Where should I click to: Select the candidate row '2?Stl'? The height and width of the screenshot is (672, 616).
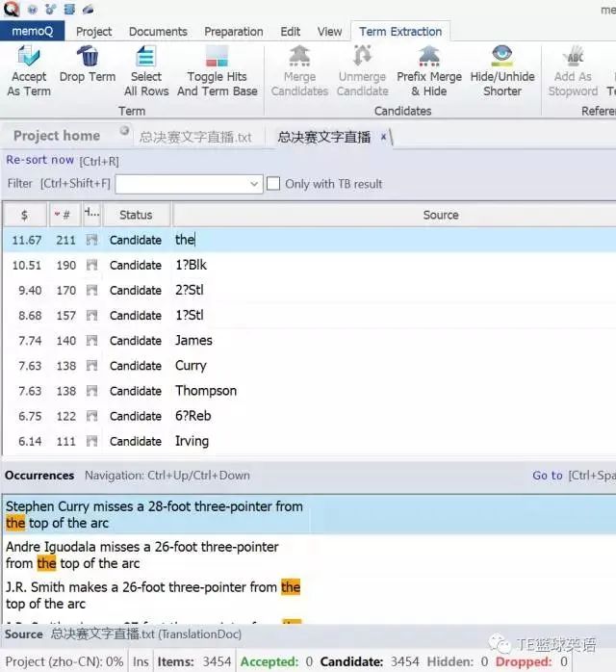309,291
